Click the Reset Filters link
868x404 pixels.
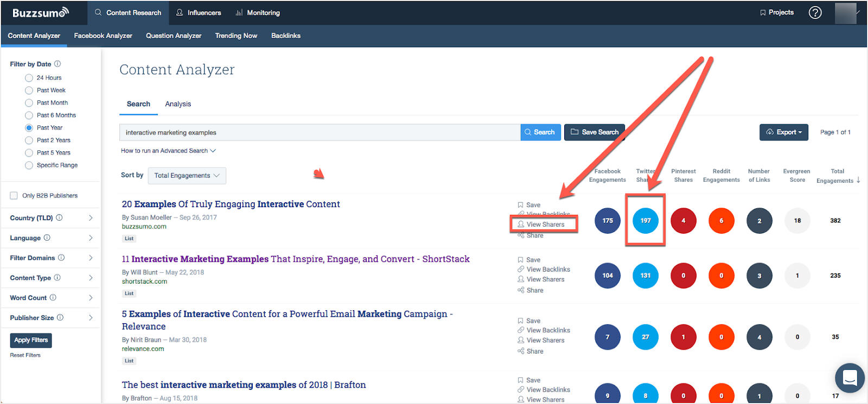[x=25, y=355]
